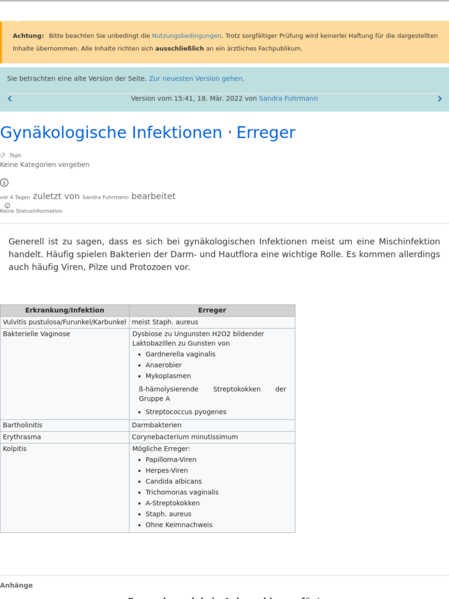449x599 pixels.
Task: Click the 'Ohne Keimnachweis' list item
Action: (178, 525)
